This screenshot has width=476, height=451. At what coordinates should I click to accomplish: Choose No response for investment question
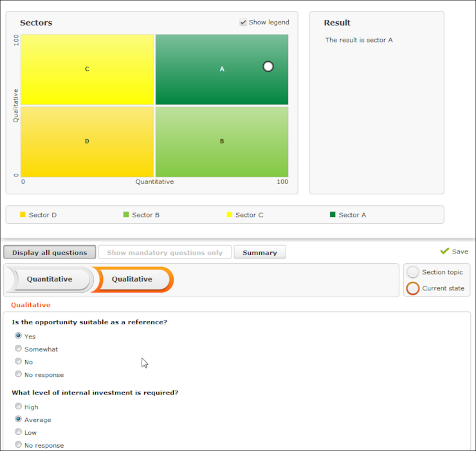(x=18, y=445)
